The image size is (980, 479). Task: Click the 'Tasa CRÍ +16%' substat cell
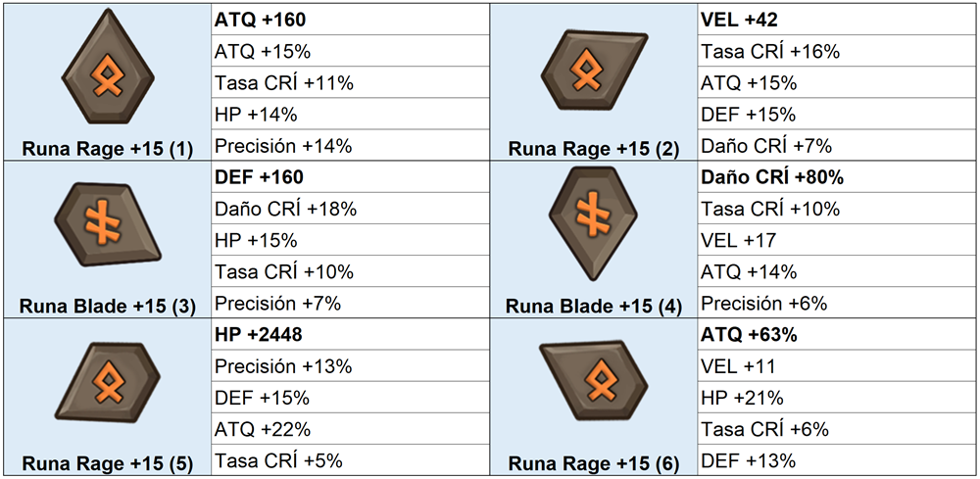pyautogui.click(x=836, y=51)
